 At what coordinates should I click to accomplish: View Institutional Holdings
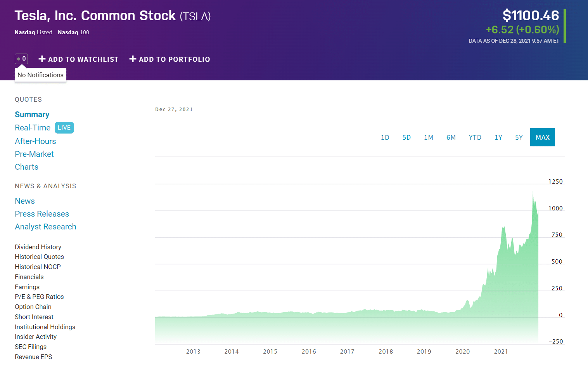coord(45,327)
